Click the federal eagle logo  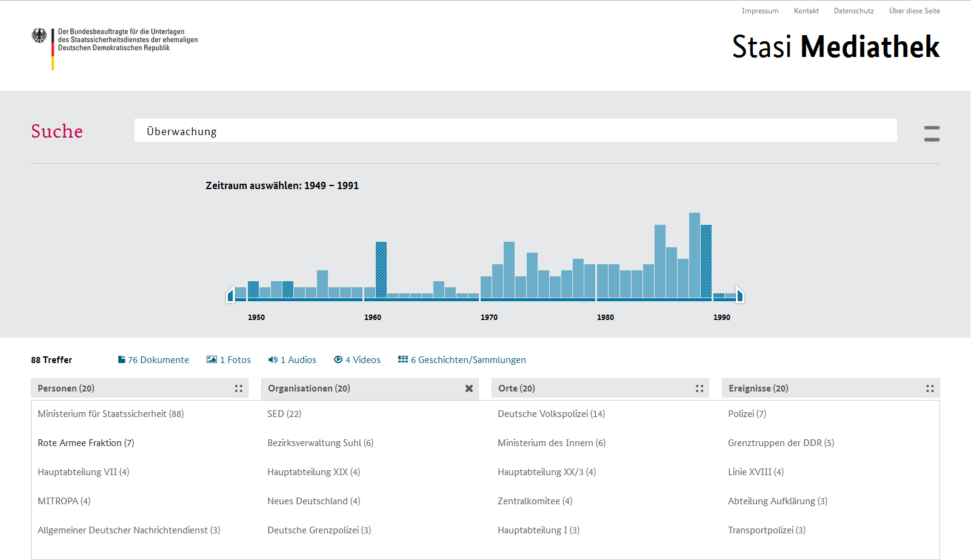(39, 36)
